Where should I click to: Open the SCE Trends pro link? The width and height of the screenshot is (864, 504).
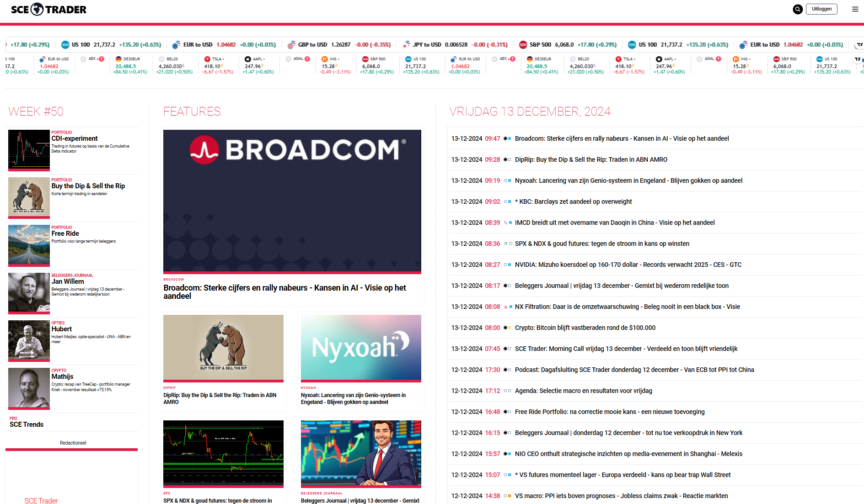pyautogui.click(x=27, y=424)
